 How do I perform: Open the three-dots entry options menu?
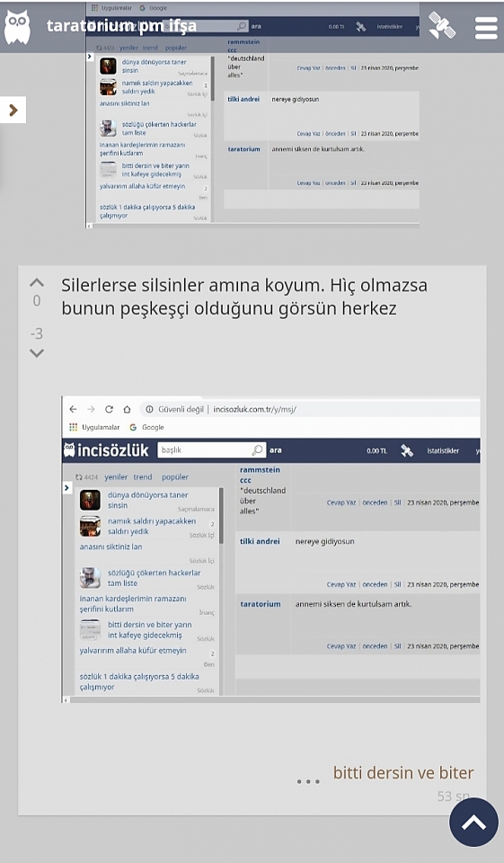click(308, 781)
